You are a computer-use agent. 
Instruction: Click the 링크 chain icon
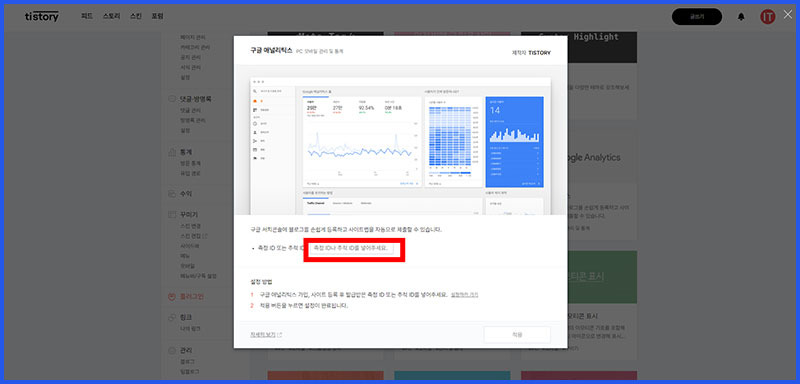coord(172,317)
